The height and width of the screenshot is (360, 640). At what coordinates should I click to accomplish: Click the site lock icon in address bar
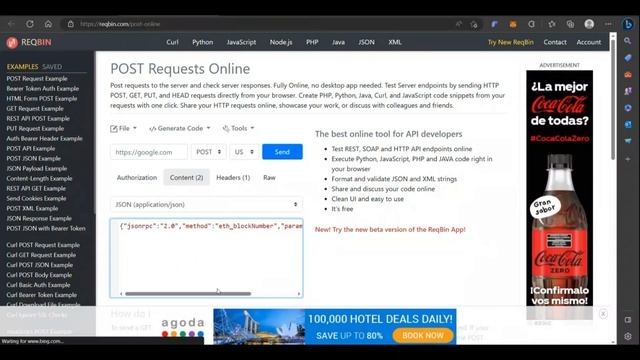71,24
